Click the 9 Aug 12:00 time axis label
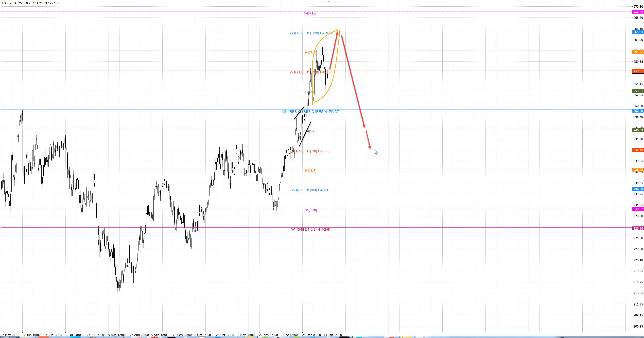 coord(117,334)
